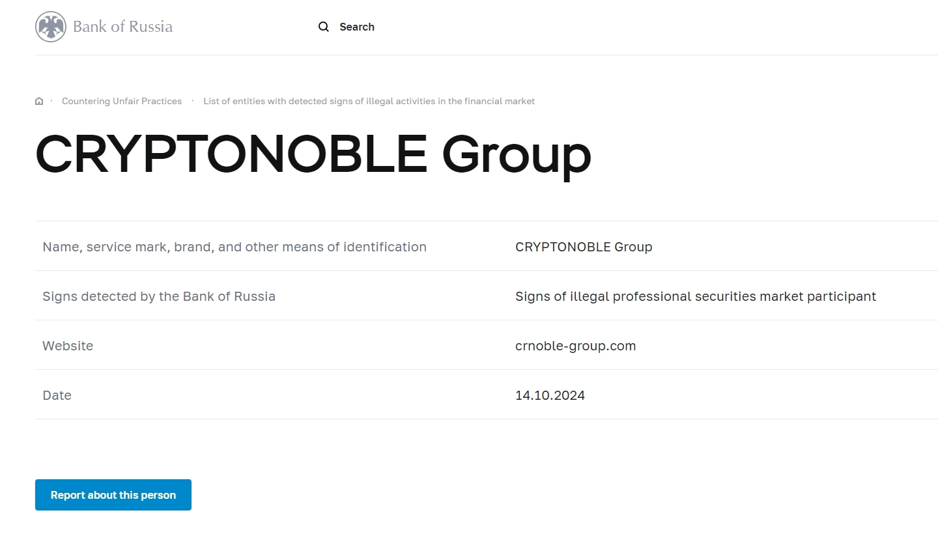Select the CRYPTONOBLE Group value in table
Screen dimensions: 938x560
click(x=584, y=247)
